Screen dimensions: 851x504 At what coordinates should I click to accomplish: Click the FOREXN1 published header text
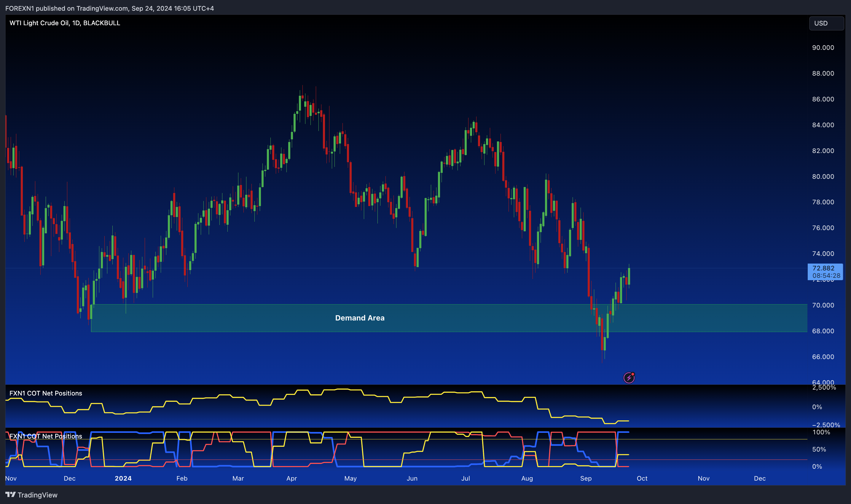[110, 8]
